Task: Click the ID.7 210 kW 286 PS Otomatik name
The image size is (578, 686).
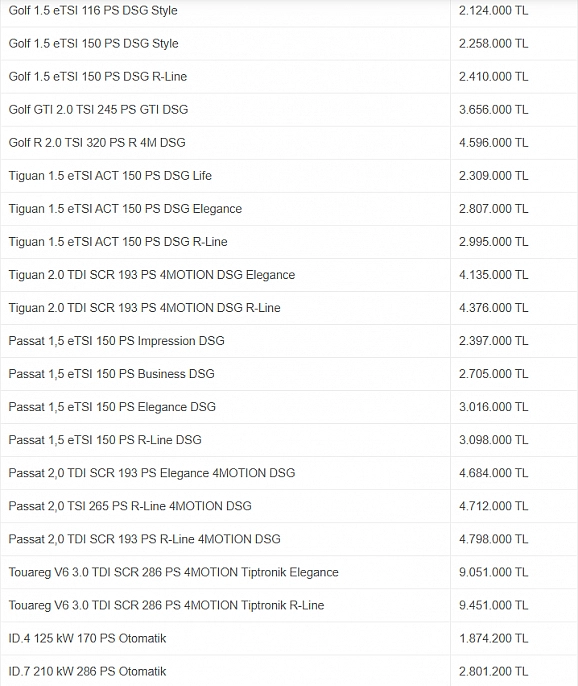Action: pyautogui.click(x=87, y=672)
